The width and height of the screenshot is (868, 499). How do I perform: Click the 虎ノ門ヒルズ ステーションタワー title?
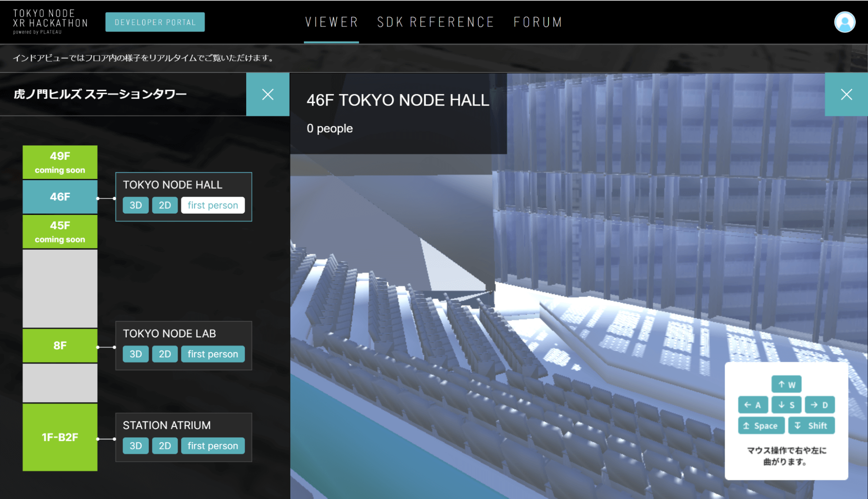100,94
